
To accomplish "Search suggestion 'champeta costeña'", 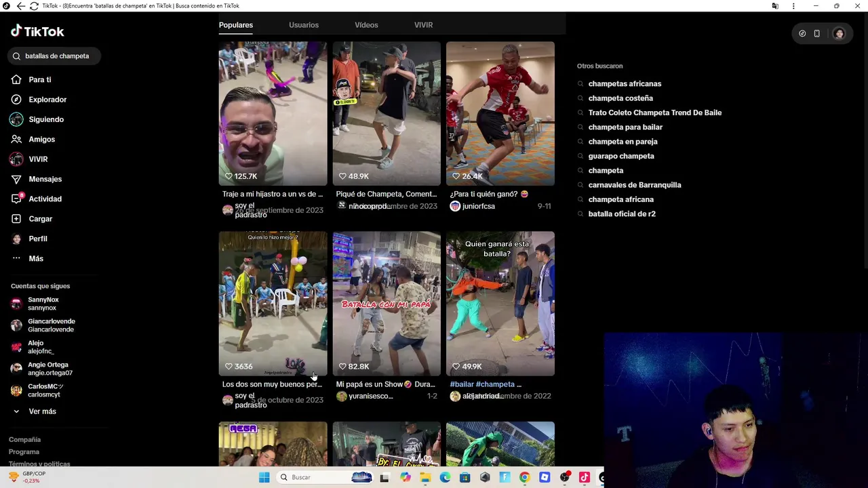I will [x=620, y=98].
